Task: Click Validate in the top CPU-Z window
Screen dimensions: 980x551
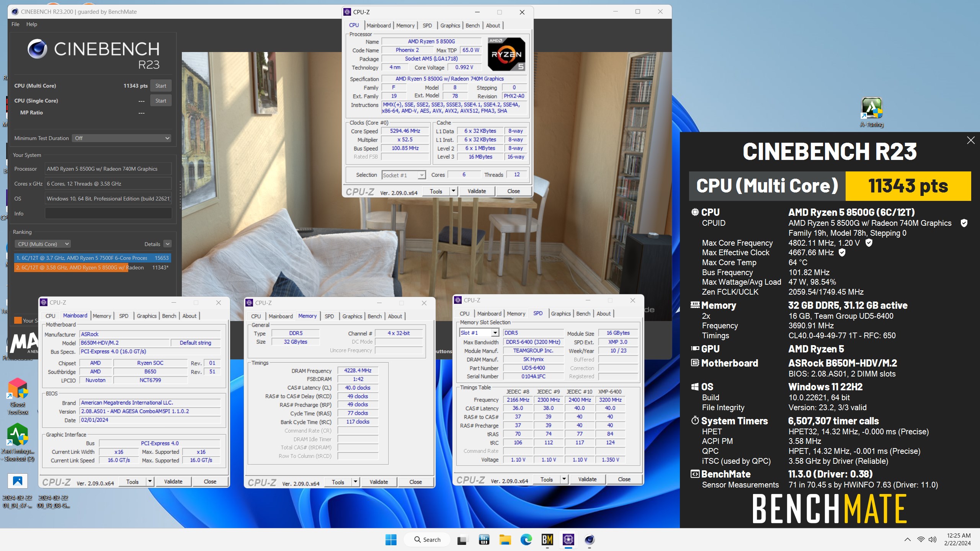Action: coord(477,191)
